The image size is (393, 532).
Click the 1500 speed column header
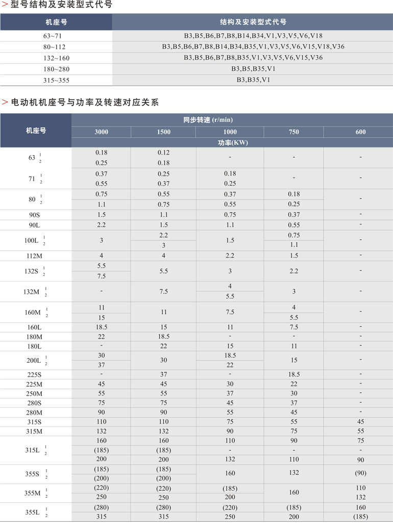(163, 132)
